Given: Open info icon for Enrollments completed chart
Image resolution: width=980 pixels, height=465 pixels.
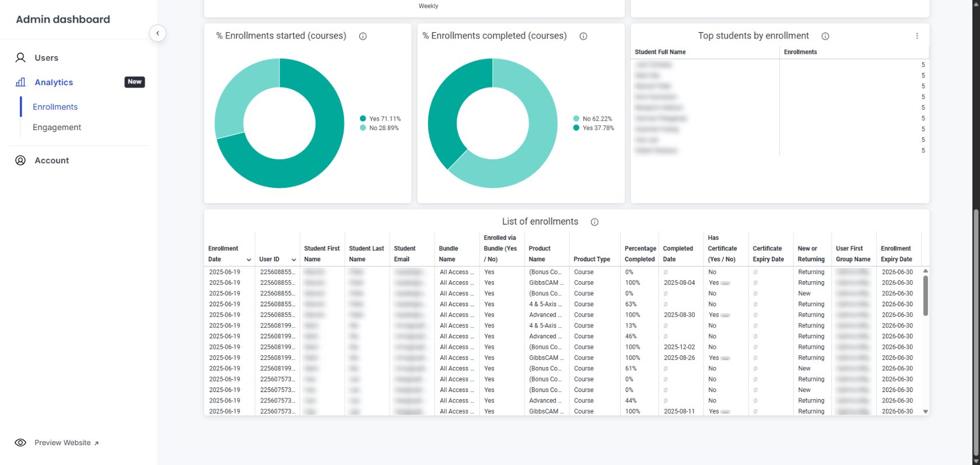Looking at the screenshot, I should pos(583,36).
